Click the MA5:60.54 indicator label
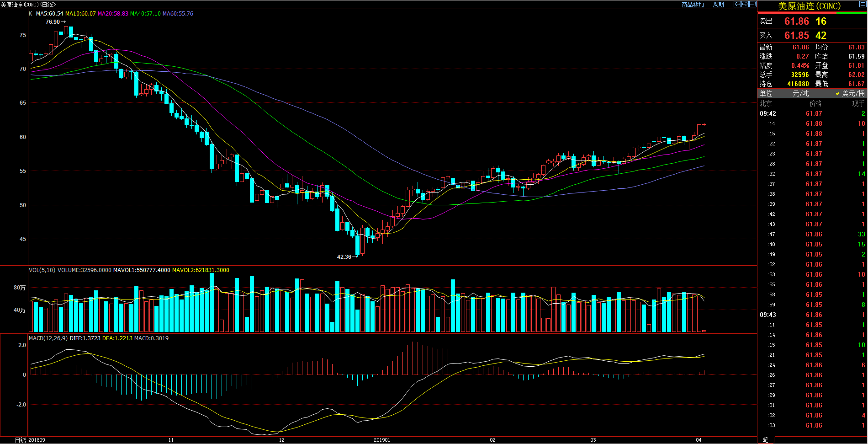 point(49,14)
